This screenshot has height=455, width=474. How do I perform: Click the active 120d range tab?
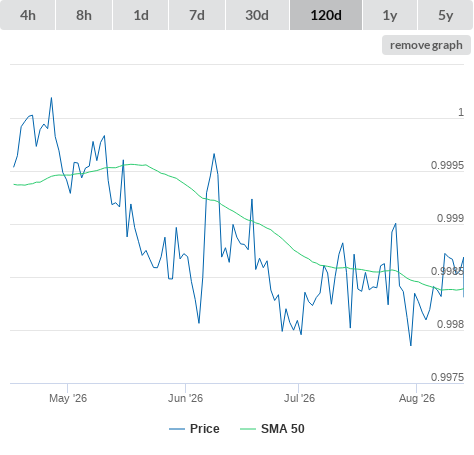[x=326, y=15]
